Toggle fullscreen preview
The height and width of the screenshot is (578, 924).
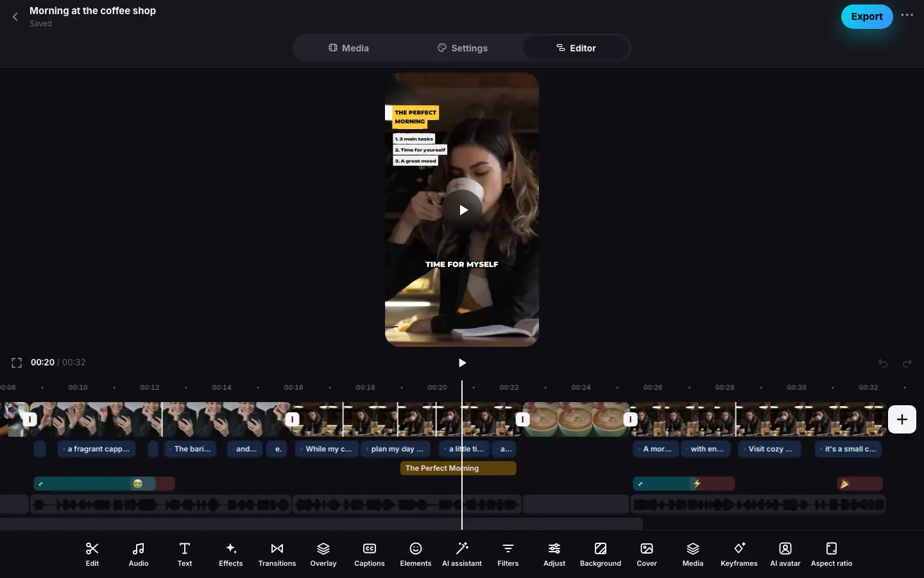[x=17, y=363]
